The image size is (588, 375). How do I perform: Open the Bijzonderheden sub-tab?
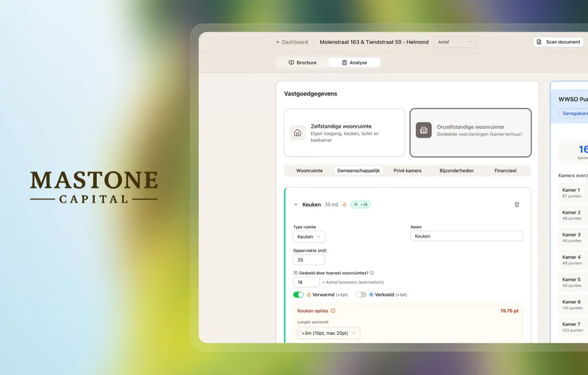[x=457, y=170]
